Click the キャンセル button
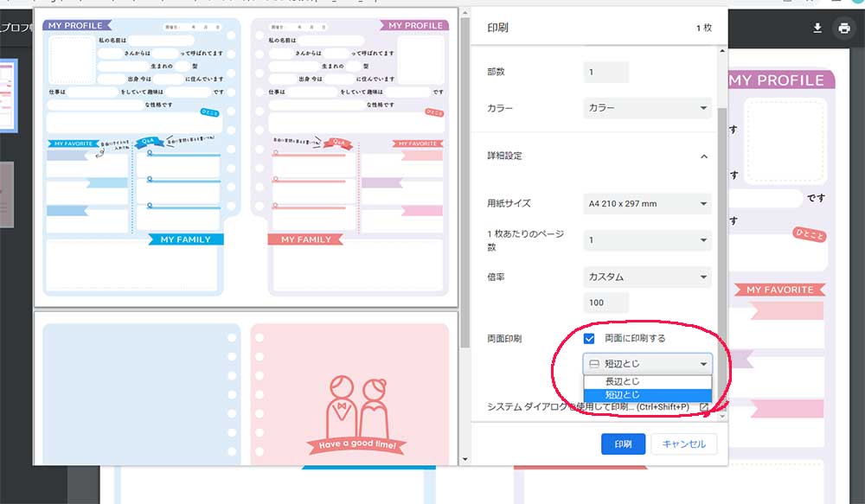 683,444
